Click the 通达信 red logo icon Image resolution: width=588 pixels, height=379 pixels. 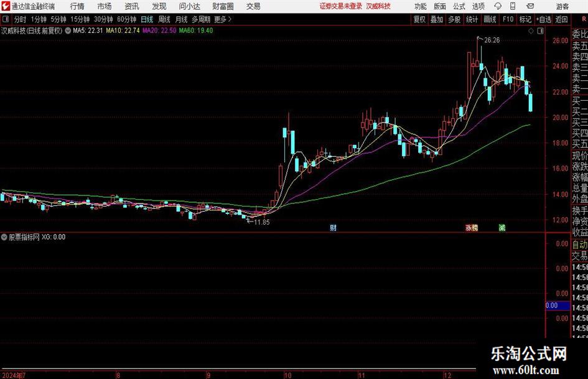[5, 6]
